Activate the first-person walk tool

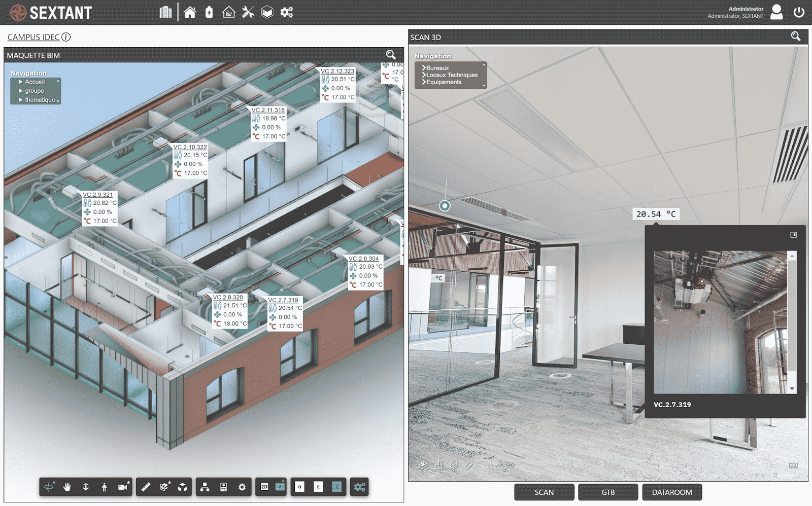click(104, 487)
